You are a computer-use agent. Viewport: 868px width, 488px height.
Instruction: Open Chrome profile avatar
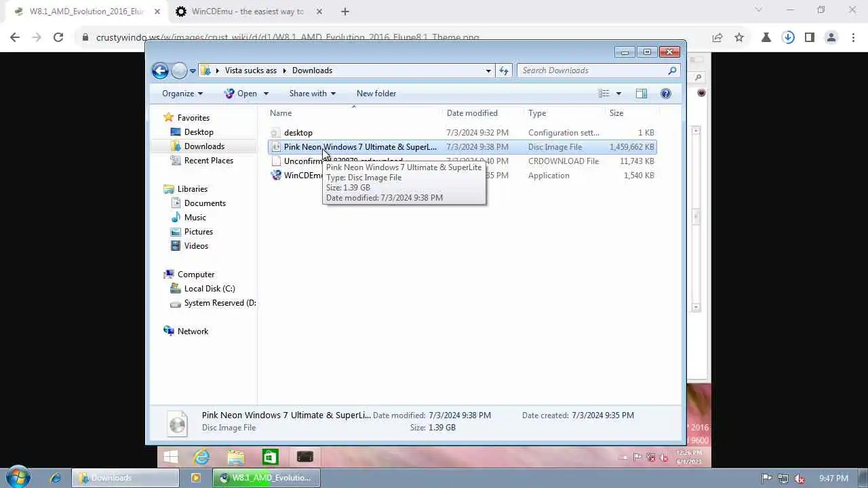click(x=831, y=38)
